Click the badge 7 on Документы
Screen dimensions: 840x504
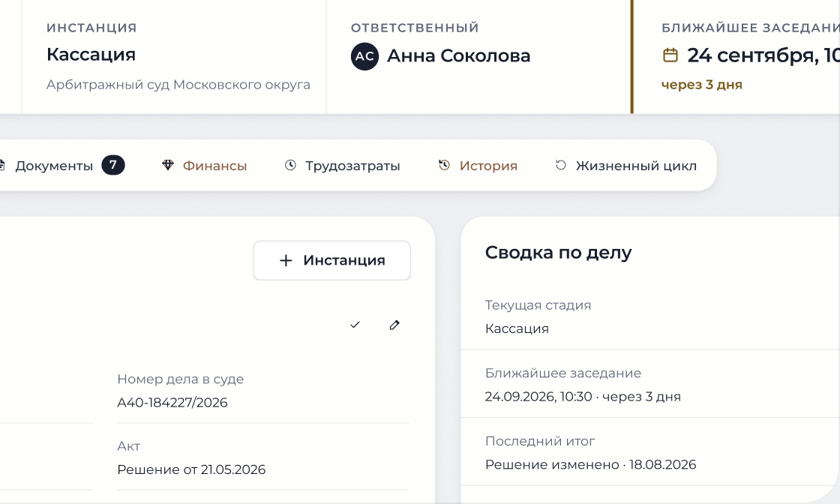[x=113, y=165]
